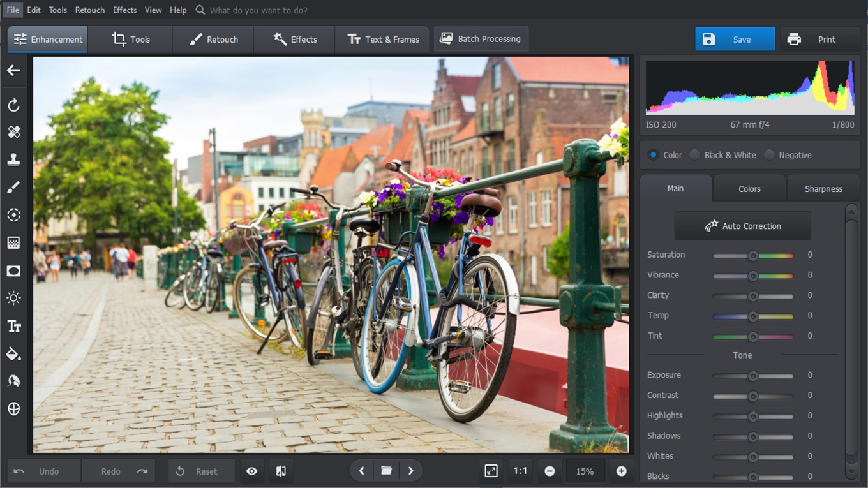Viewport: 868px width, 488px height.
Task: Select the radial filter tool
Action: point(13,215)
